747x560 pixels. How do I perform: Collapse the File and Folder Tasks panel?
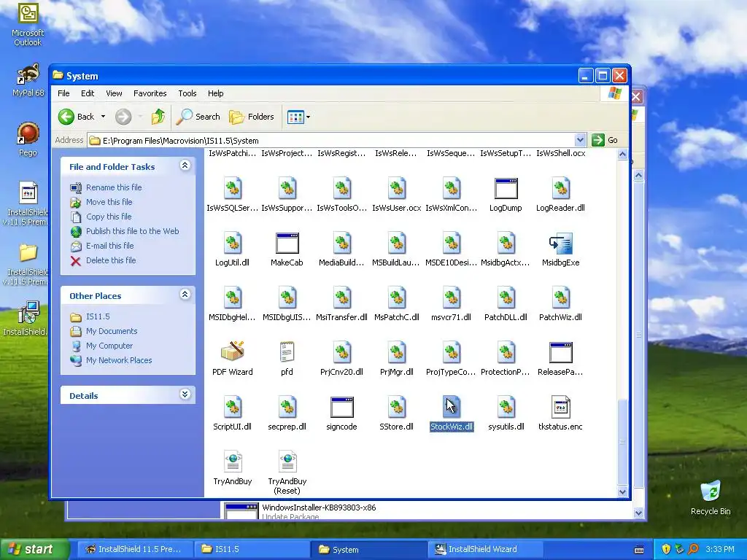tap(185, 166)
